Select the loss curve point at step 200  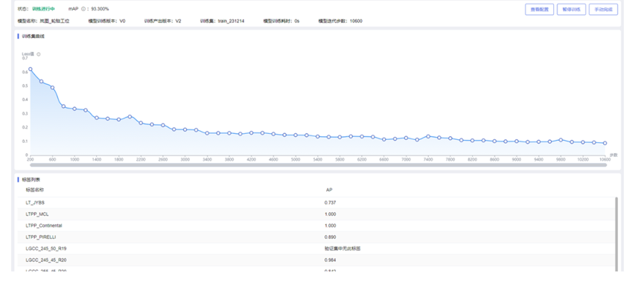tap(30, 69)
